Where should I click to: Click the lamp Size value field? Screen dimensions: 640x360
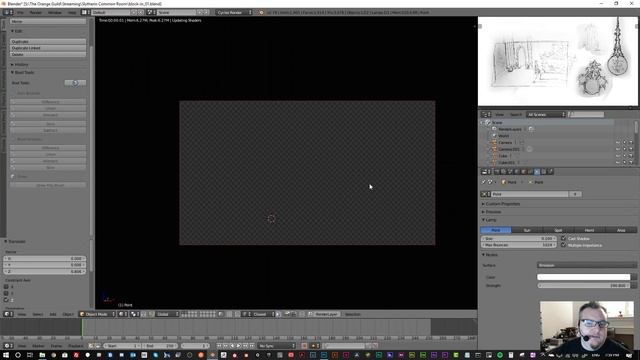tap(518, 238)
